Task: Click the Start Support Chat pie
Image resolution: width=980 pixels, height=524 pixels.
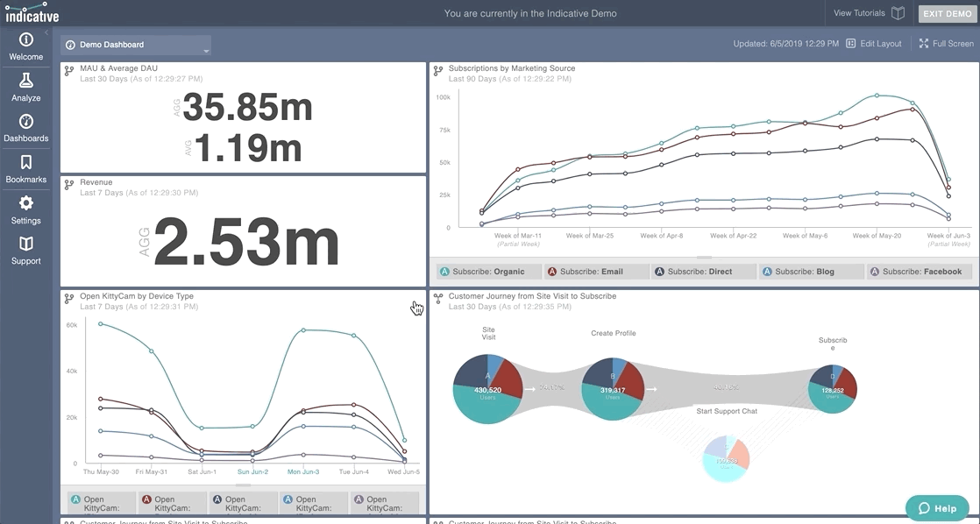Action: (727, 459)
